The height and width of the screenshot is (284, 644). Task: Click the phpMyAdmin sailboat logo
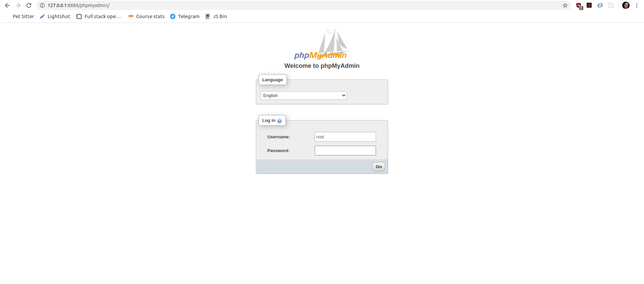pyautogui.click(x=322, y=44)
